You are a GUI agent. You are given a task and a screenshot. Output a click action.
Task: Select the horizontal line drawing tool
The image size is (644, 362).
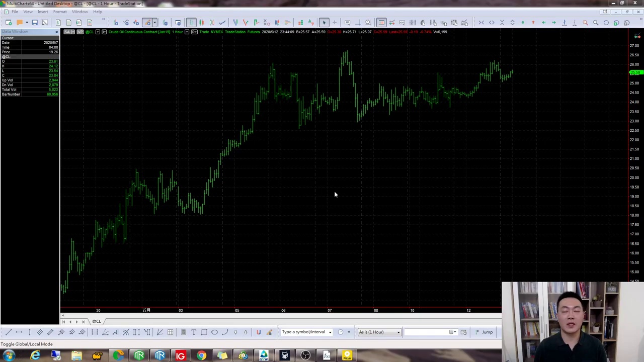pyautogui.click(x=19, y=332)
